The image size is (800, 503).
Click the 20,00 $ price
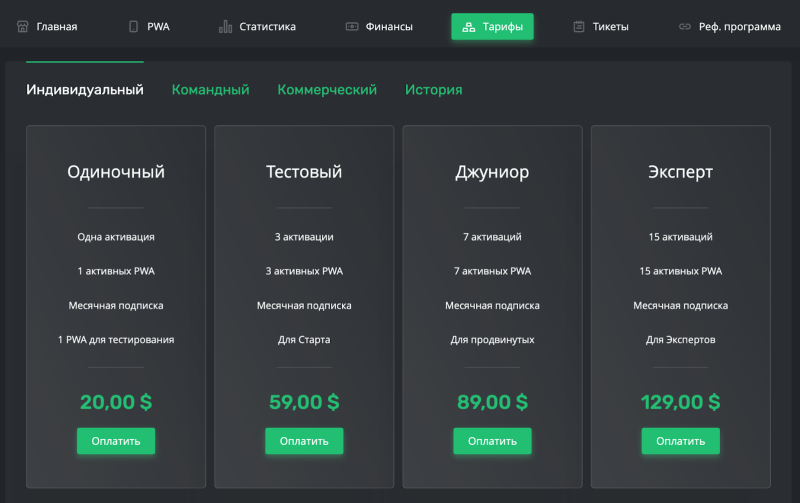coord(116,402)
